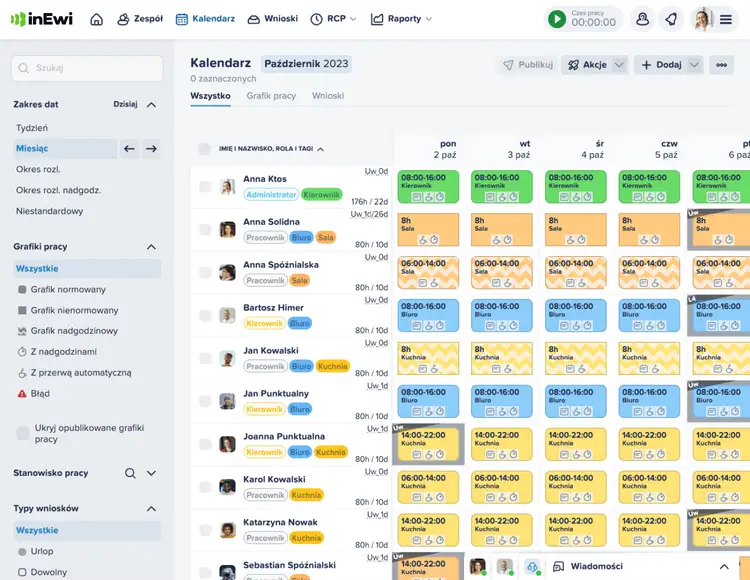Expand the Akcje dropdown arrow
Screen dimensions: 750x580
pos(619,65)
